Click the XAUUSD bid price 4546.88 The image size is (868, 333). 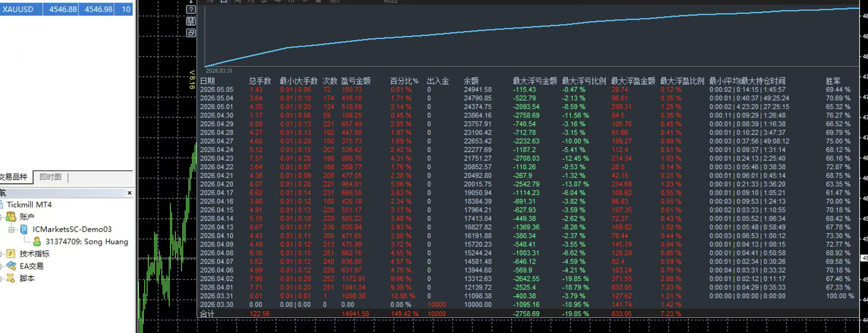pyautogui.click(x=63, y=9)
